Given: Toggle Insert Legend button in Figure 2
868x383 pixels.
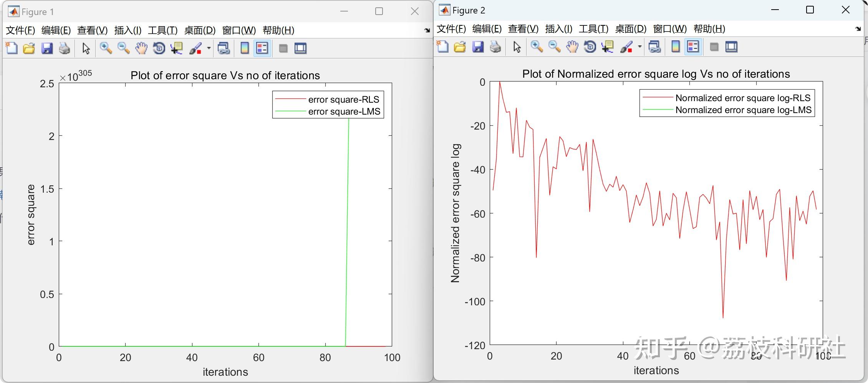Looking at the screenshot, I should click(x=693, y=47).
